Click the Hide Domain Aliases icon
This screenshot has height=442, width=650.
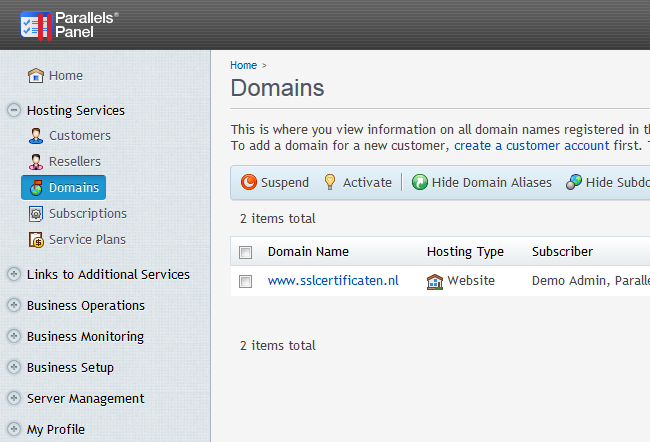(x=420, y=183)
